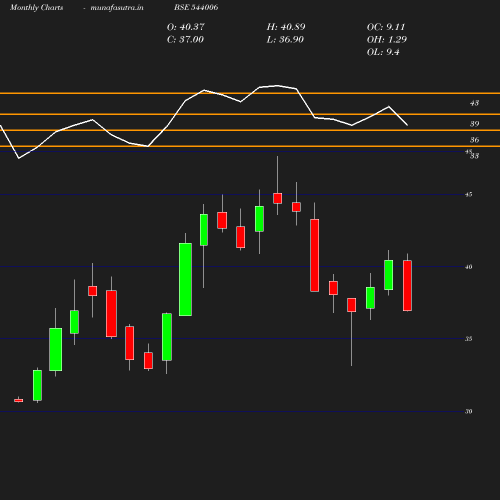Viewport: 500px width, 500px height.
Task: Click the indicator axis label "39"
Action: (x=474, y=124)
